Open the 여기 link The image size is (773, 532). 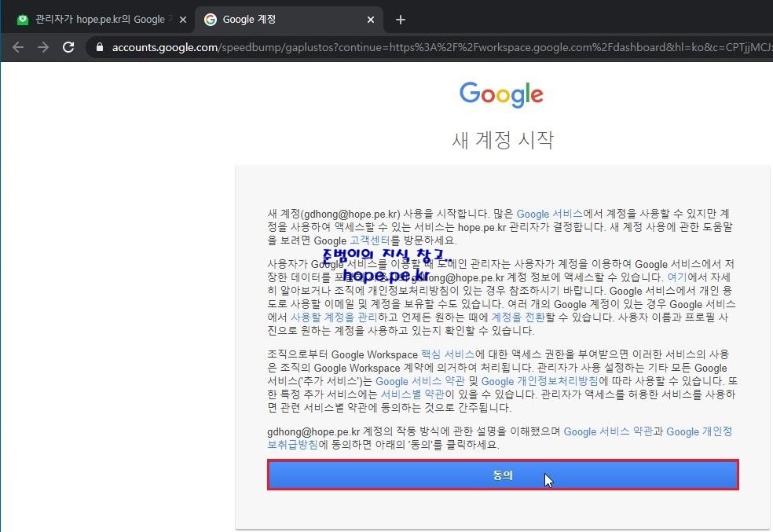coord(677,277)
